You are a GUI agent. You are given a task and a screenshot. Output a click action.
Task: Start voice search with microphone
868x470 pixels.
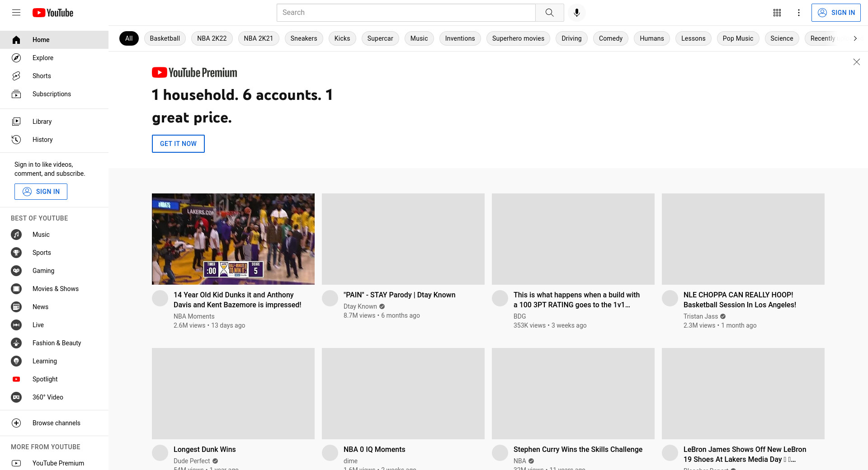(x=577, y=13)
